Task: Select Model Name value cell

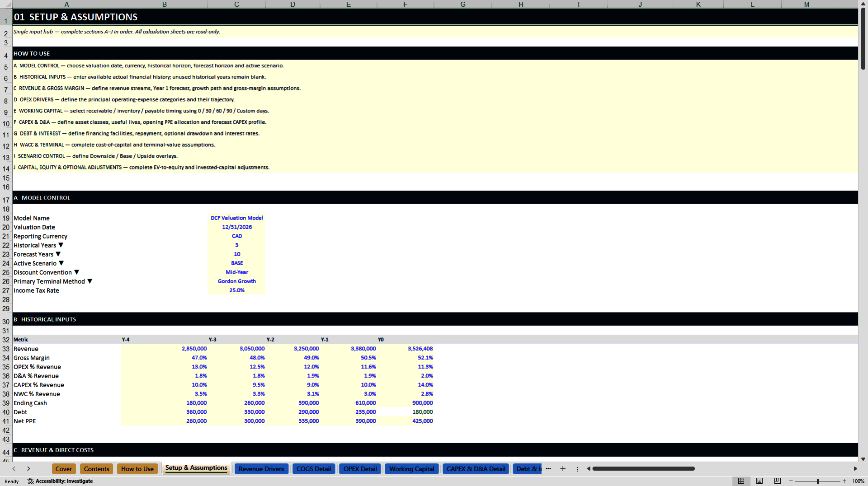Action: pyautogui.click(x=236, y=218)
